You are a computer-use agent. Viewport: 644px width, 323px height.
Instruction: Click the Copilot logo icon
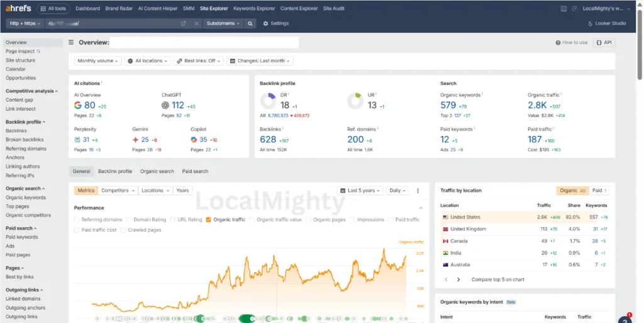tap(194, 140)
